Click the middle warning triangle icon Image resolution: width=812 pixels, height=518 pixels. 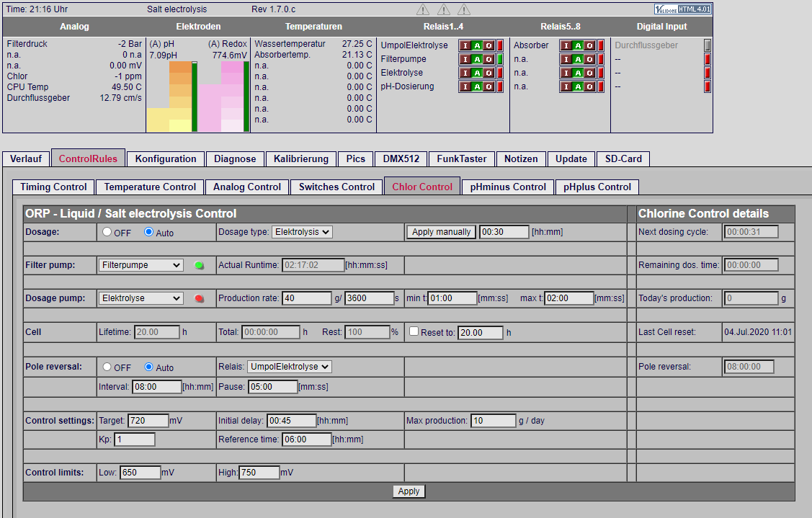coord(443,9)
